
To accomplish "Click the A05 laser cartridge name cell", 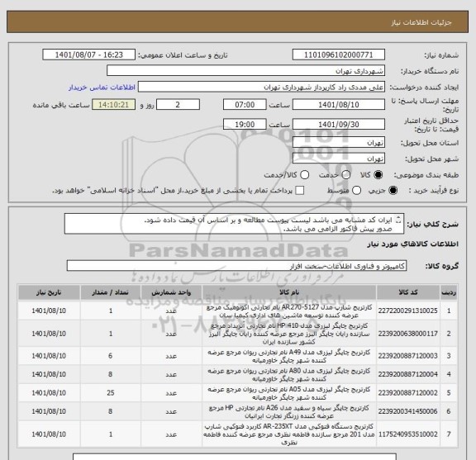I will (x=289, y=393).
